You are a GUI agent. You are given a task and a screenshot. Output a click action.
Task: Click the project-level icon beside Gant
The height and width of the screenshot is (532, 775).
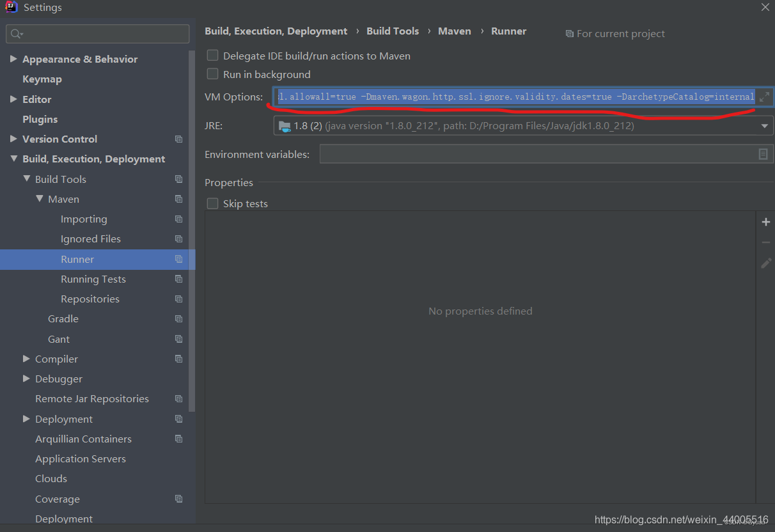[x=179, y=339]
